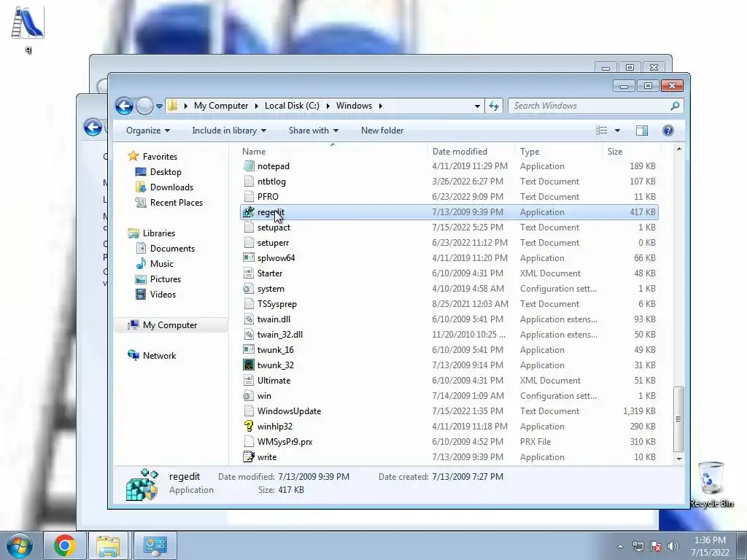Open Organize dropdown menu
Screen dimensions: 747x560
tap(147, 131)
